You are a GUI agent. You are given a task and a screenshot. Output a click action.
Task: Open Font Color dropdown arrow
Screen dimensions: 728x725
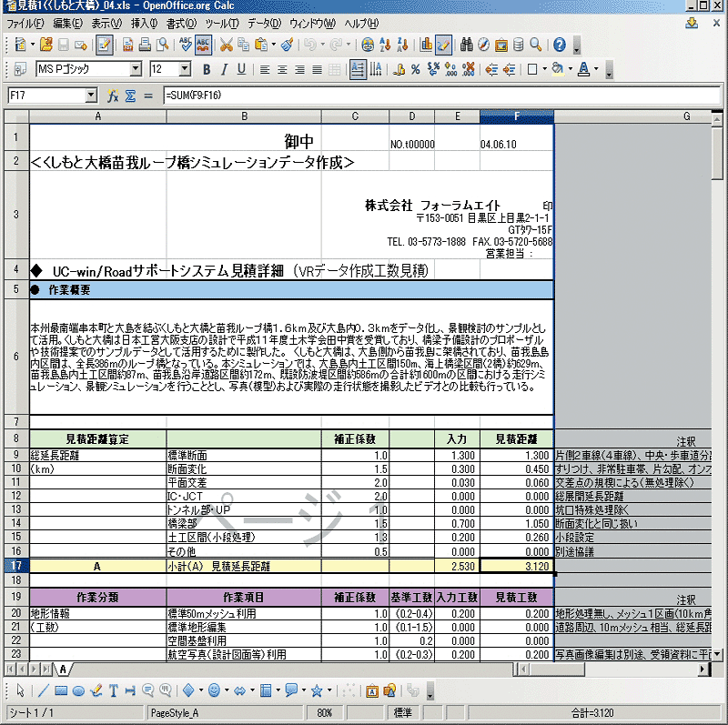tap(596, 70)
